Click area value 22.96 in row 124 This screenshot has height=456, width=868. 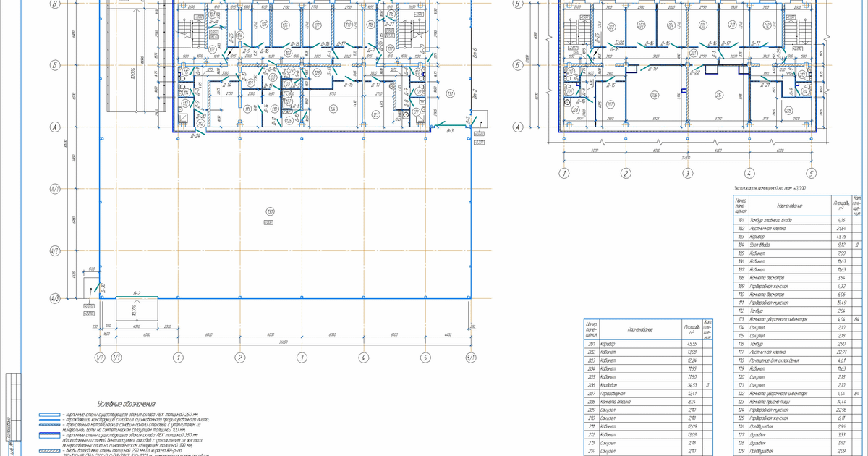click(841, 410)
